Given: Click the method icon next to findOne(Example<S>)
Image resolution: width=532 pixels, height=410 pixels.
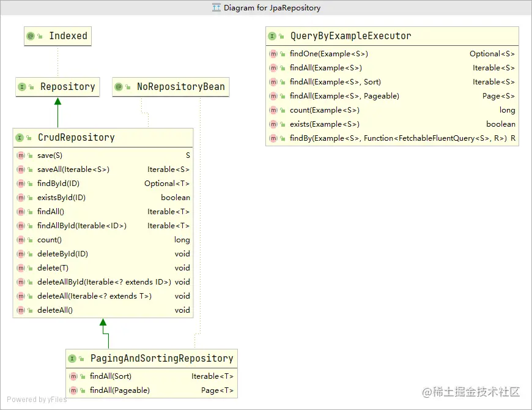Looking at the screenshot, I should coord(273,54).
